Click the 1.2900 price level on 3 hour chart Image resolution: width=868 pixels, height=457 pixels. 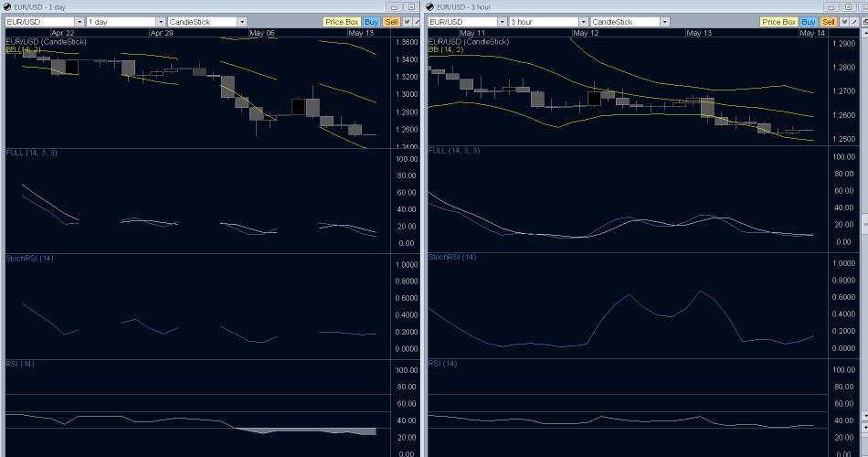coord(843,44)
